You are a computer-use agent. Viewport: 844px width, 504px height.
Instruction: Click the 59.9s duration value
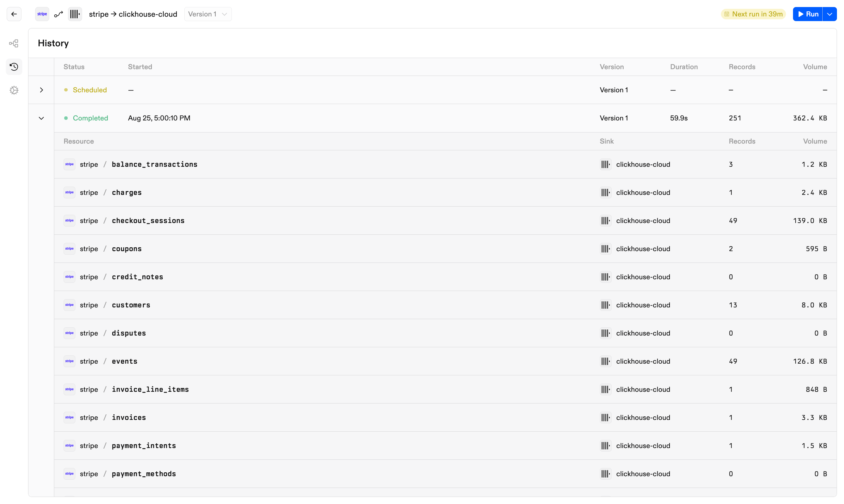click(x=679, y=118)
